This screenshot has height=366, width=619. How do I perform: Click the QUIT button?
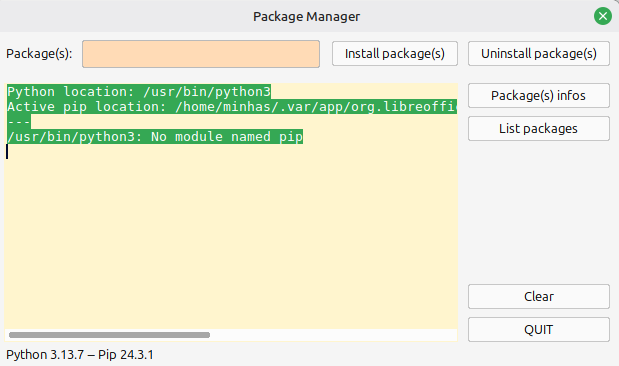click(539, 330)
